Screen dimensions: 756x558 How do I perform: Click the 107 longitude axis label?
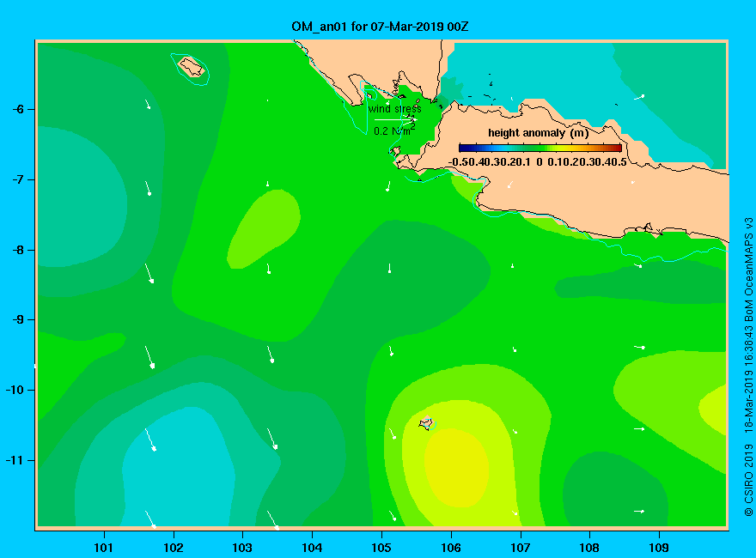pyautogui.click(x=521, y=548)
